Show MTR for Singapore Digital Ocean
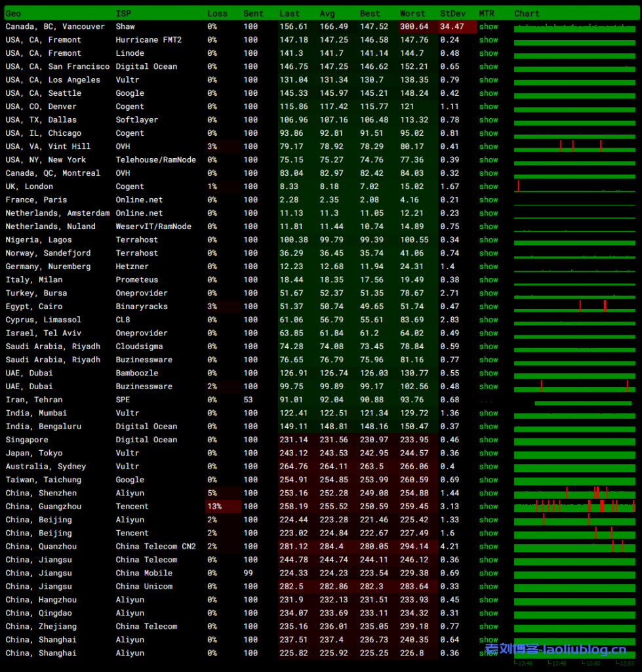This screenshot has width=642, height=672. [x=488, y=440]
